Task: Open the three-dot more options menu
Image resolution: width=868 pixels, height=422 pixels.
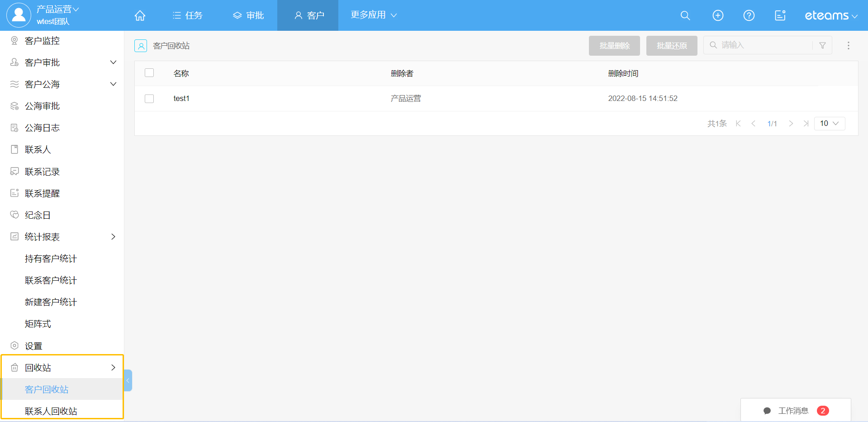Action: pyautogui.click(x=848, y=45)
